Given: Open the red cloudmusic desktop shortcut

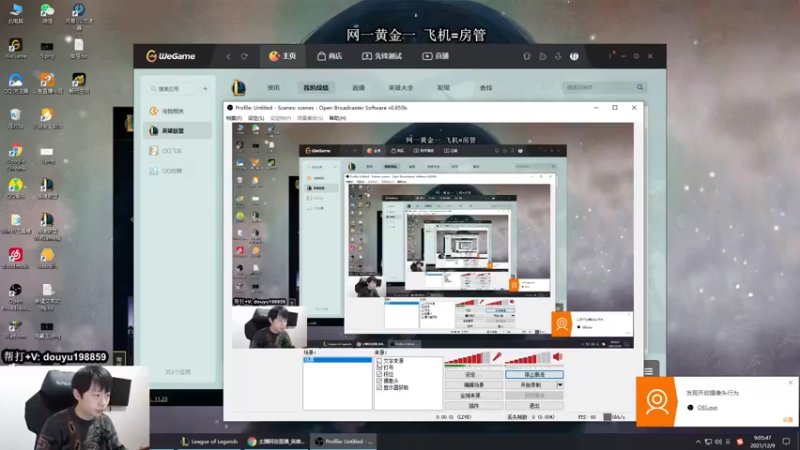Looking at the screenshot, I should point(15,258).
